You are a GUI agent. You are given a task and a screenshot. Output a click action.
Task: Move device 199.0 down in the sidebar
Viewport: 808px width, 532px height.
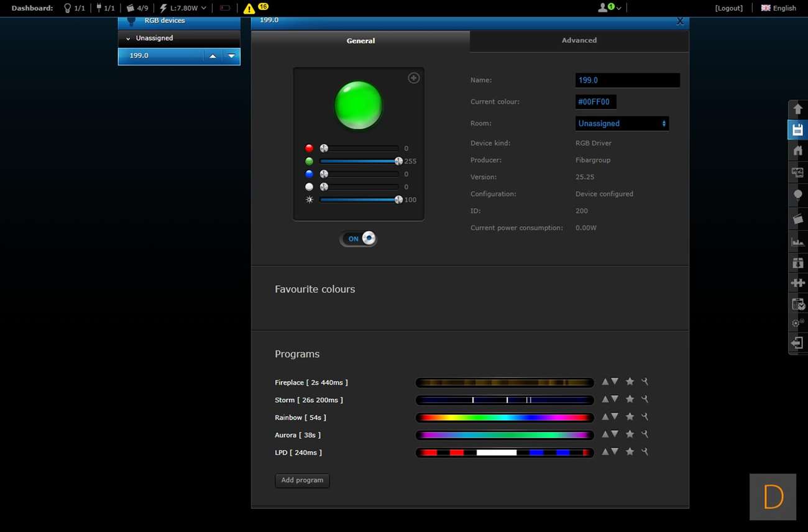(x=231, y=56)
